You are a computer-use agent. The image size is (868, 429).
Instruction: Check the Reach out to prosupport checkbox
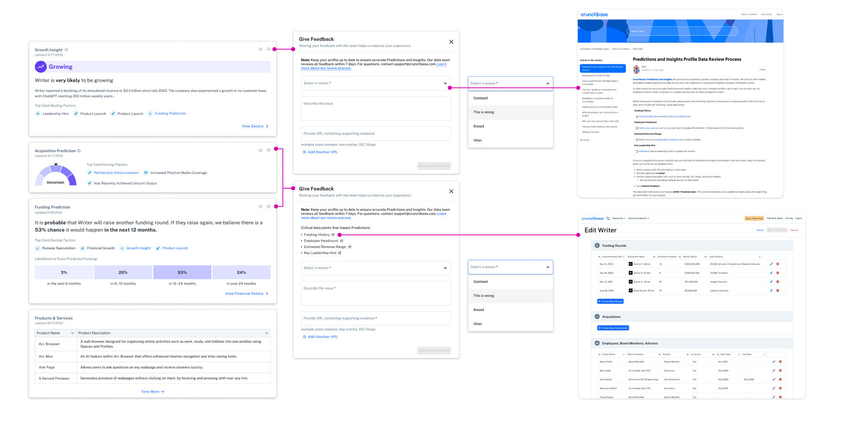(x=637, y=140)
